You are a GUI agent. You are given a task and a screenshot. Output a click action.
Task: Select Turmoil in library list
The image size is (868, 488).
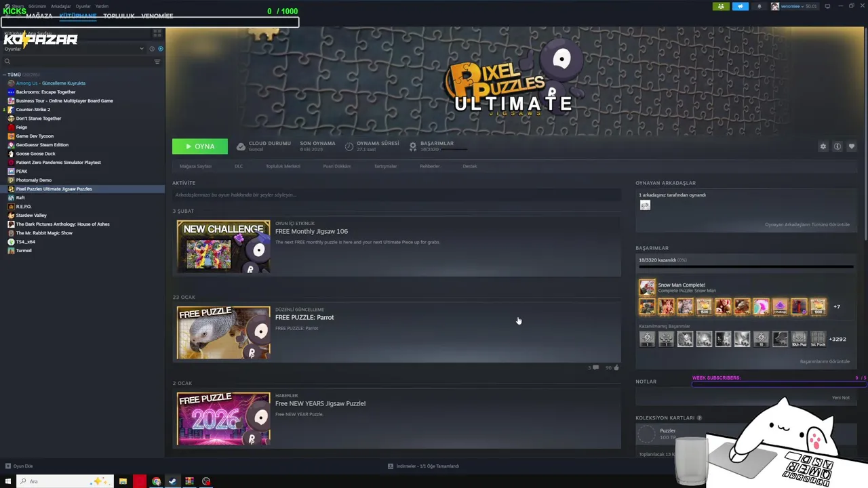(x=24, y=251)
